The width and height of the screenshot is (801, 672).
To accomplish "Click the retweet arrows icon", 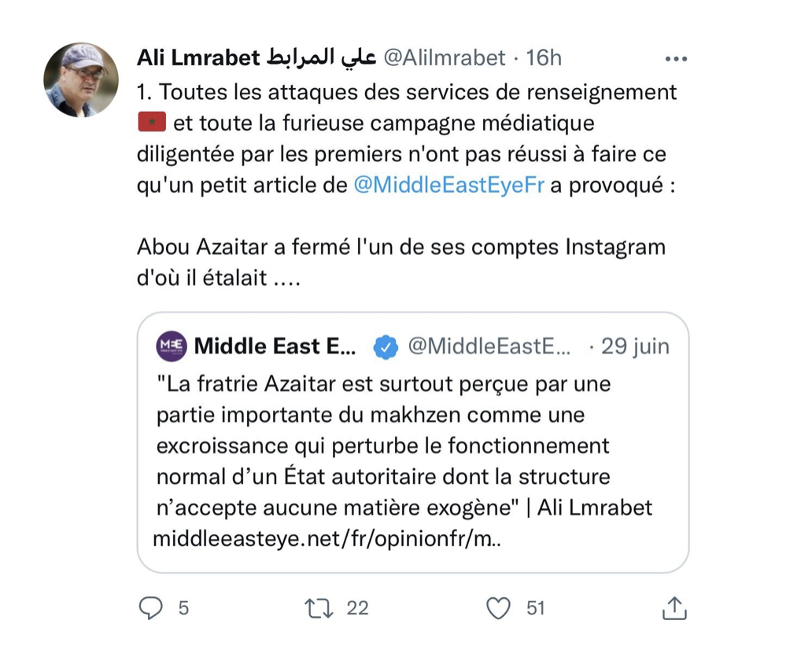I will (317, 608).
